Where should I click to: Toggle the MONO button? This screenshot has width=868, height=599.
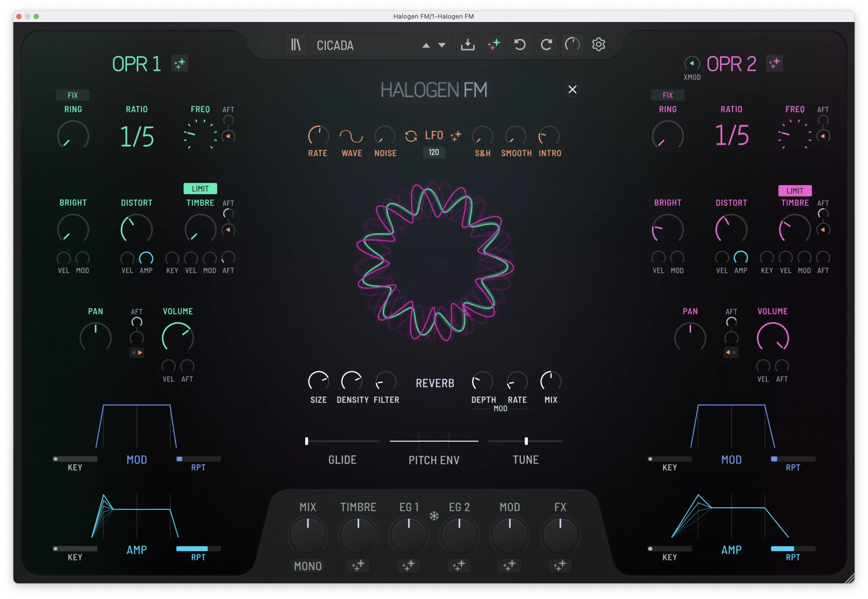tap(308, 566)
